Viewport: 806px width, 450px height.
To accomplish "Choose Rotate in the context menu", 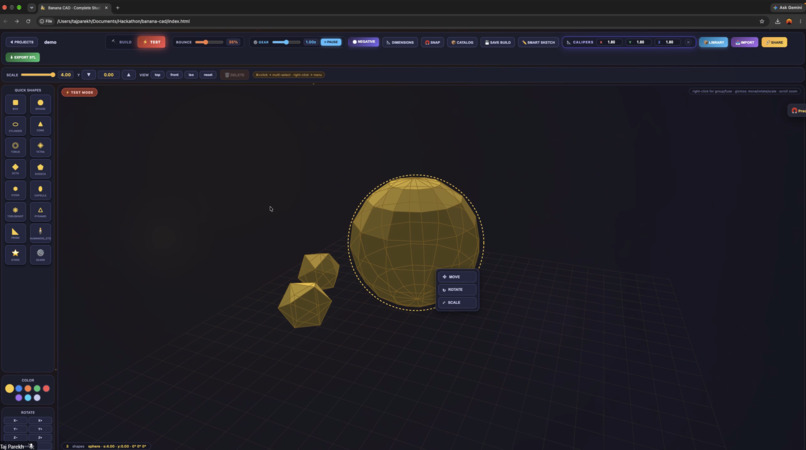I will 457,290.
